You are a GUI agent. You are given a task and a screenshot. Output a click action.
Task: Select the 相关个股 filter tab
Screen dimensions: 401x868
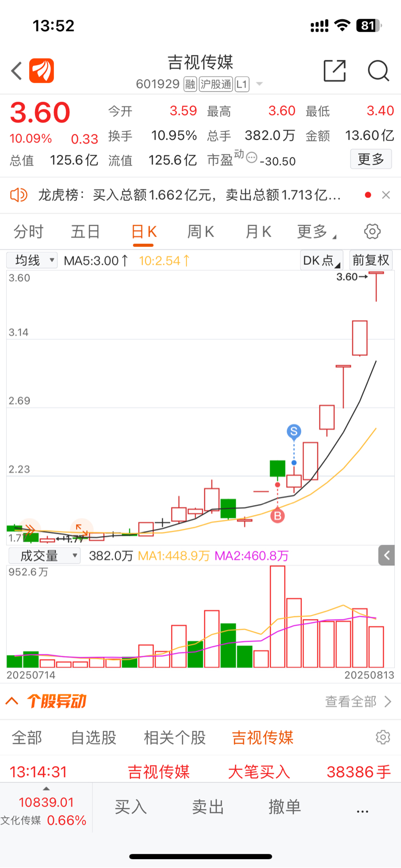click(175, 738)
